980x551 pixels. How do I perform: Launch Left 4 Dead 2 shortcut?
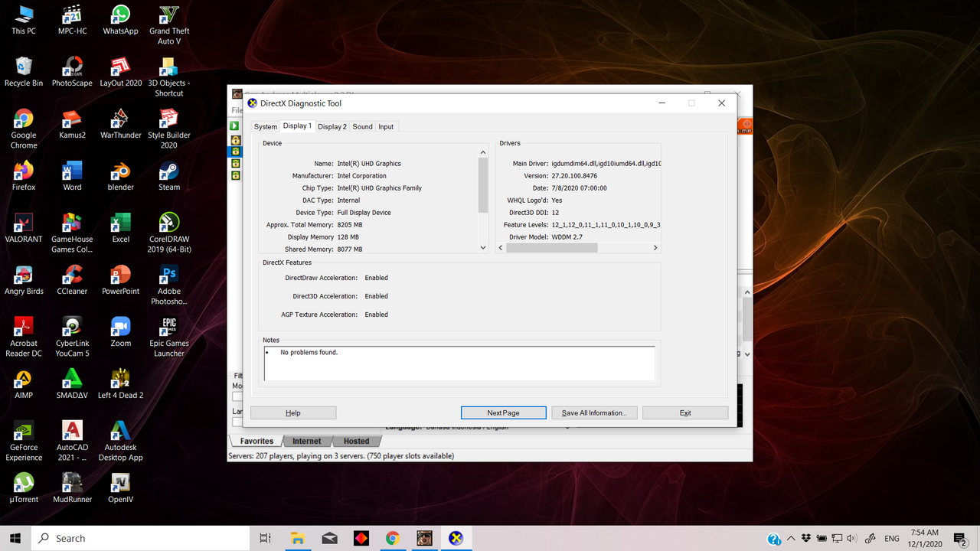point(120,384)
